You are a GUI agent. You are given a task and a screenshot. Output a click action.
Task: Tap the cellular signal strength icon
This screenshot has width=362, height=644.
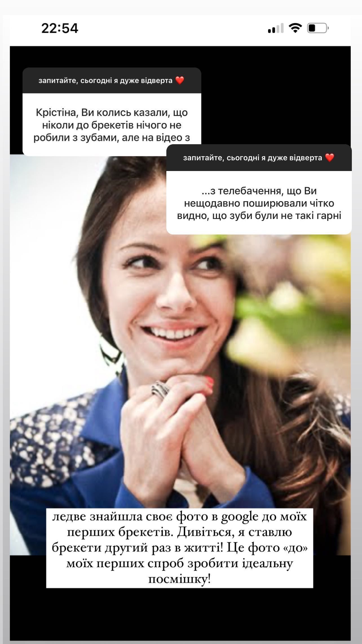(x=275, y=28)
